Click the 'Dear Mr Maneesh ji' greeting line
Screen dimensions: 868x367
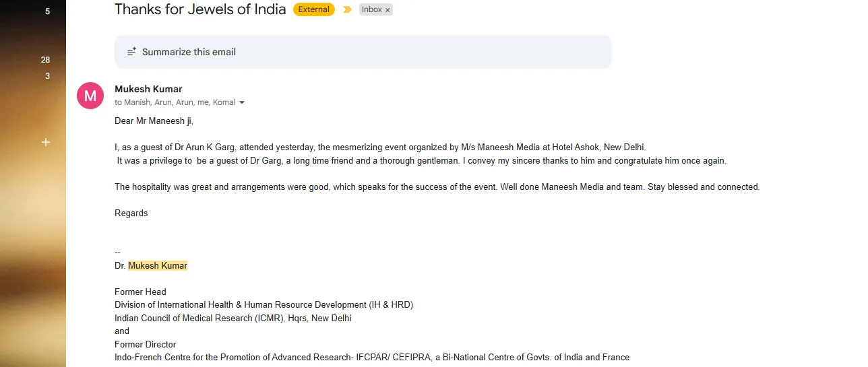point(154,121)
